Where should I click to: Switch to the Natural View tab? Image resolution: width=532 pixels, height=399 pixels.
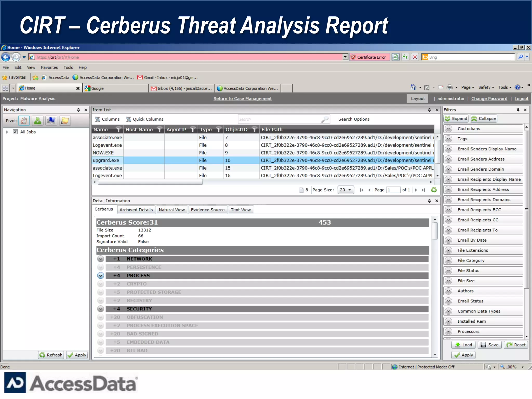click(x=172, y=210)
